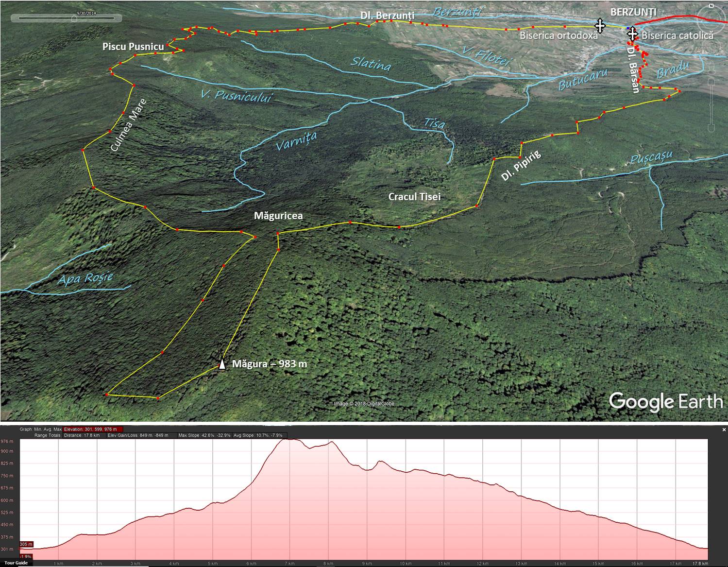Click the Biserica ortodoxă church placemark icon
This screenshot has width=728, height=567.
tap(600, 26)
